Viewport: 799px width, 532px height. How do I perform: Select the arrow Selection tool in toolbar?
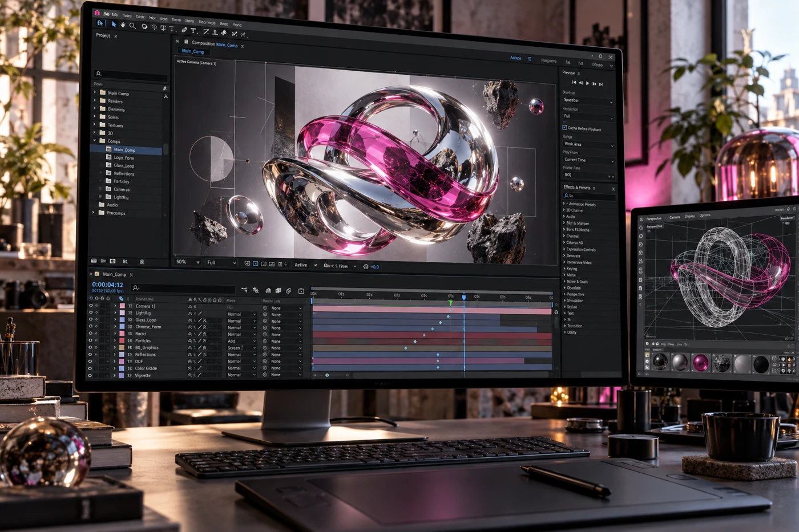114,24
